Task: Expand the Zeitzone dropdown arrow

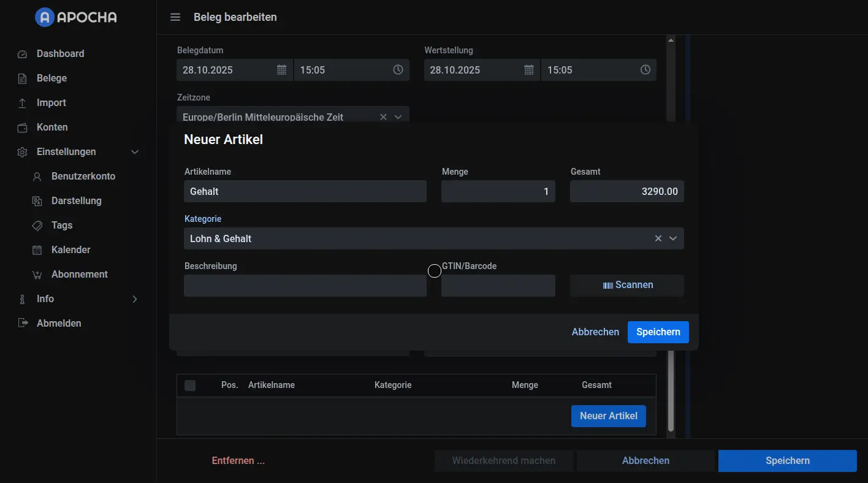Action: point(398,117)
